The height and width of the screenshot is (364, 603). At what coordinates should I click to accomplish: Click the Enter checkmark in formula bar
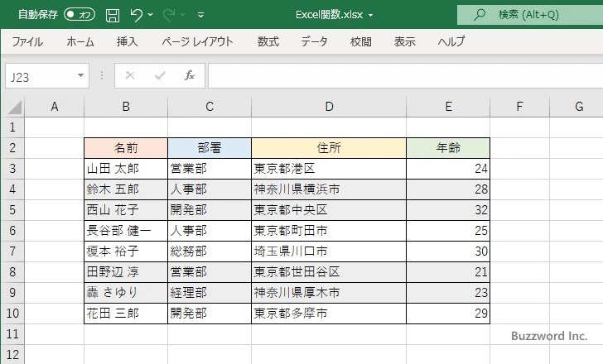[x=159, y=75]
